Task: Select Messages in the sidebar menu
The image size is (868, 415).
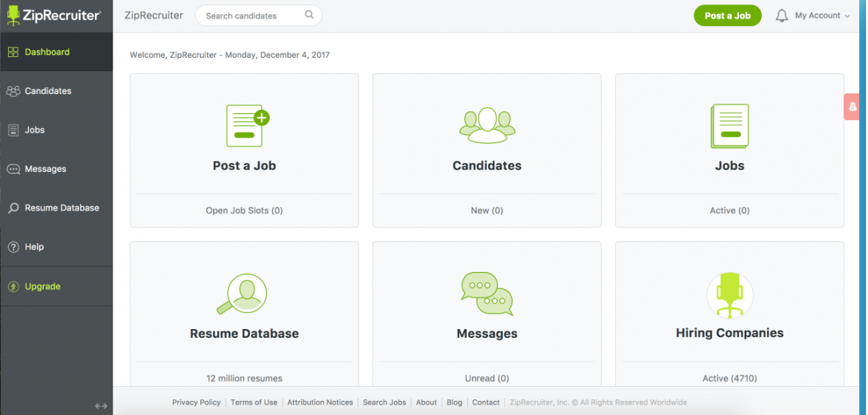Action: 56,169
